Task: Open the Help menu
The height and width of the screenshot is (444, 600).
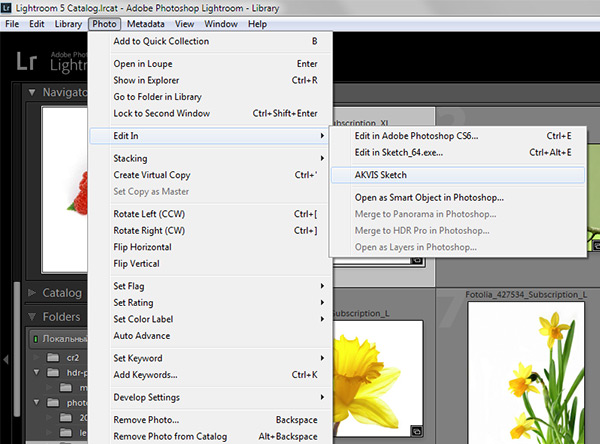Action: [x=257, y=24]
